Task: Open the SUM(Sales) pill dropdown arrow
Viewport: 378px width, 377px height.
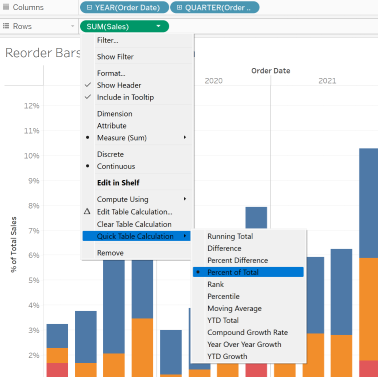Action: pos(158,26)
